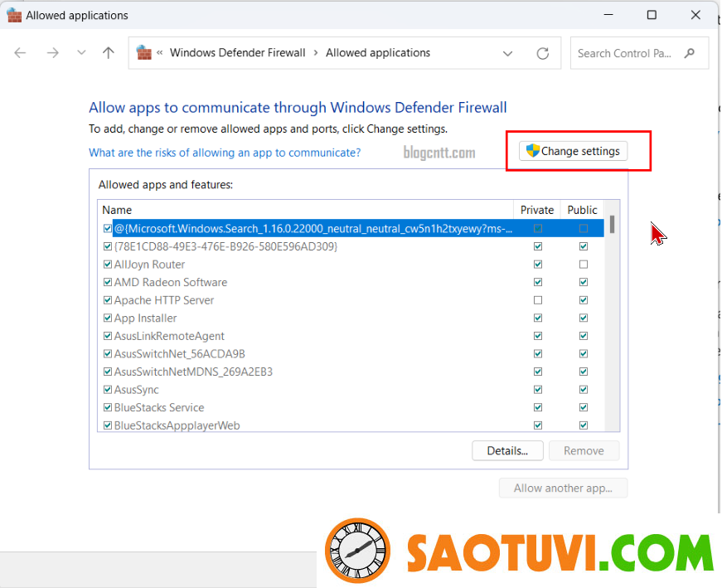
Task: Click the firewall icon in address bar
Action: [x=144, y=52]
